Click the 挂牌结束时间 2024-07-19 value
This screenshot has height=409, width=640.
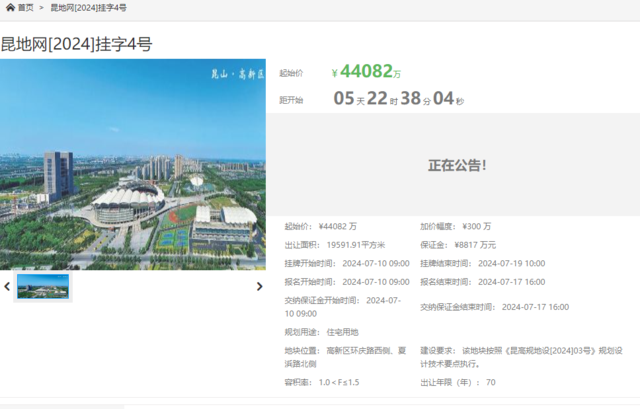tap(510, 263)
